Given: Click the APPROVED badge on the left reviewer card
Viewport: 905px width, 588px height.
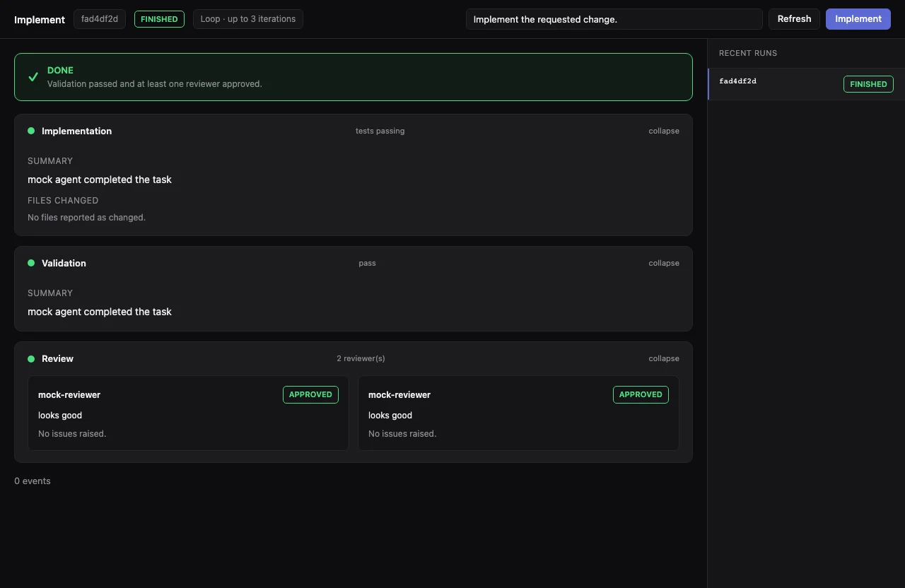Looking at the screenshot, I should (310, 394).
